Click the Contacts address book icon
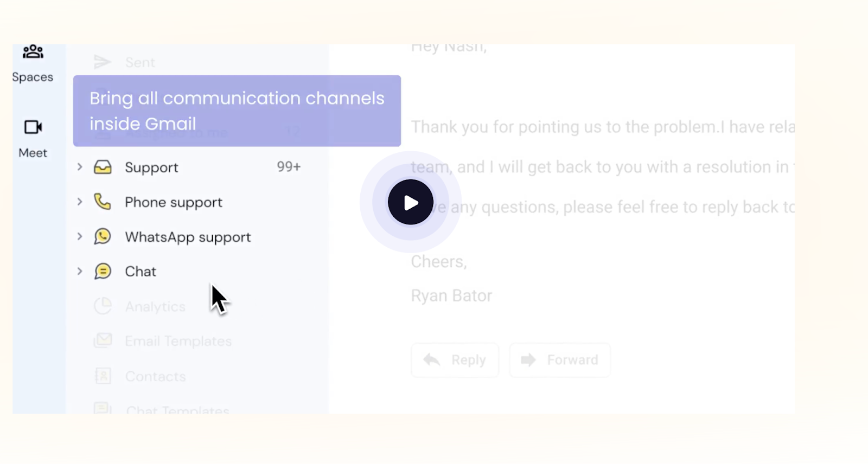This screenshot has height=464, width=868. pyautogui.click(x=103, y=376)
